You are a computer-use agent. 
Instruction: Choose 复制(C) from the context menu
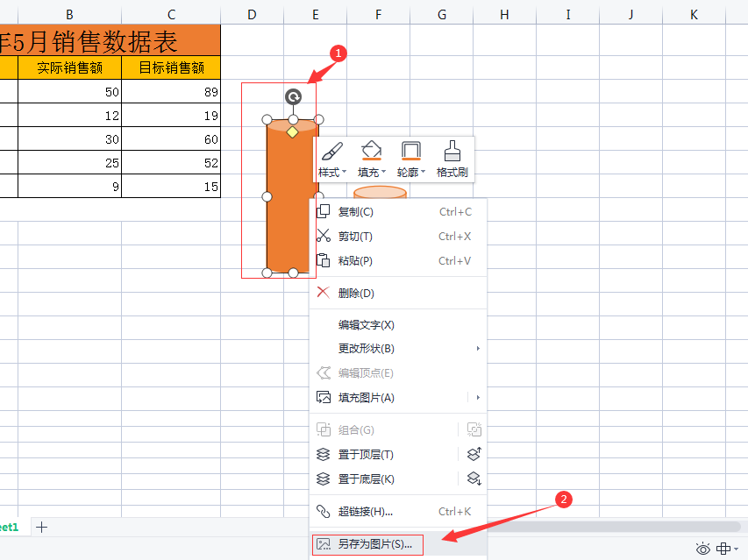point(398,211)
